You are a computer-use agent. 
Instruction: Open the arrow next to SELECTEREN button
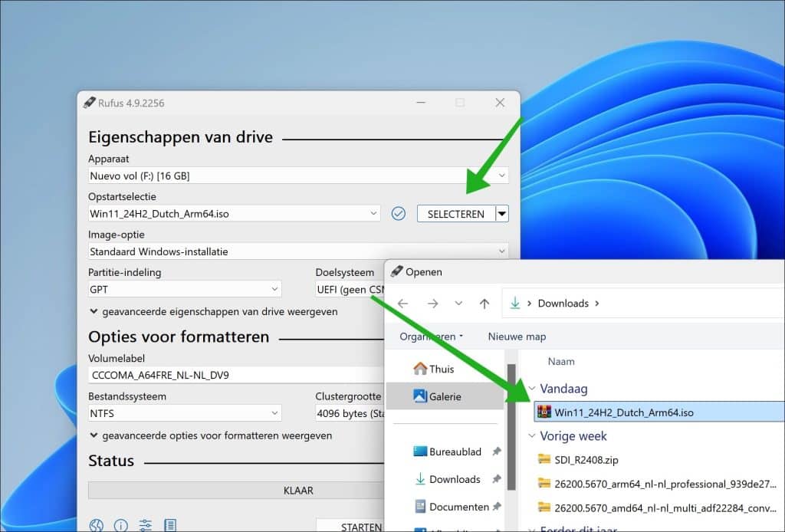coord(502,214)
